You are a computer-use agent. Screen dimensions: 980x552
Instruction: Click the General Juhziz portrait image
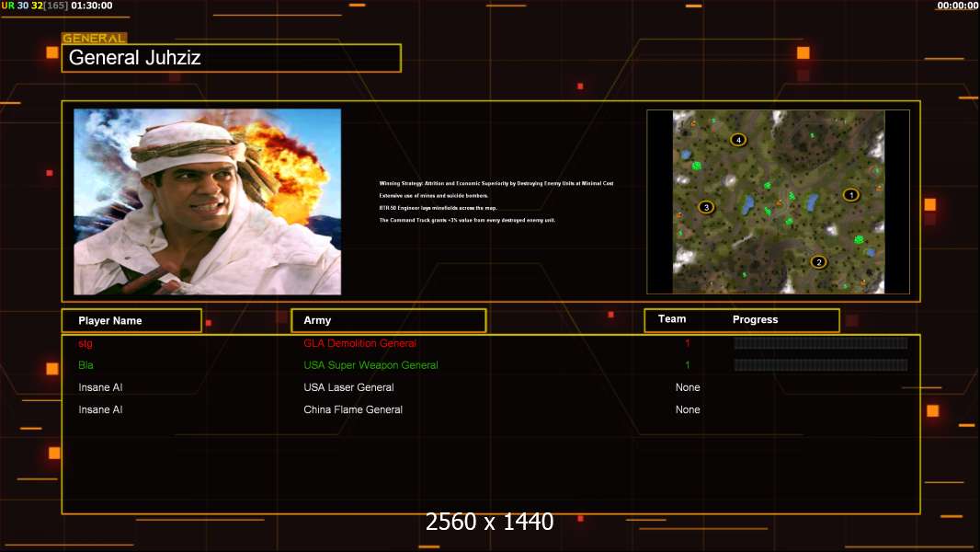click(x=207, y=201)
